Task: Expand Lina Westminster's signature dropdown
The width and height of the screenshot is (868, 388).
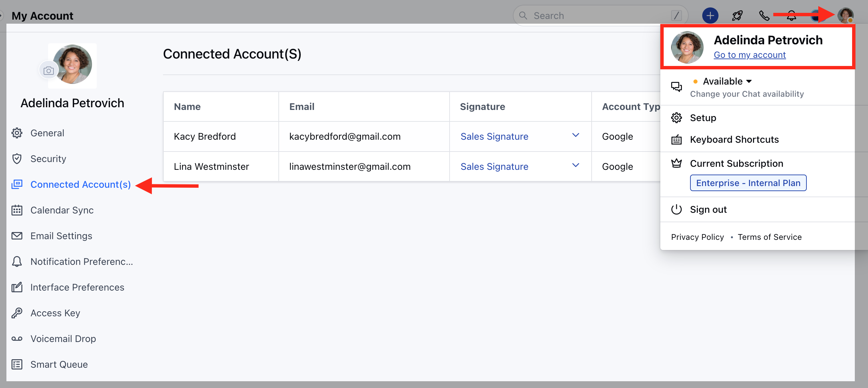Action: (x=575, y=165)
